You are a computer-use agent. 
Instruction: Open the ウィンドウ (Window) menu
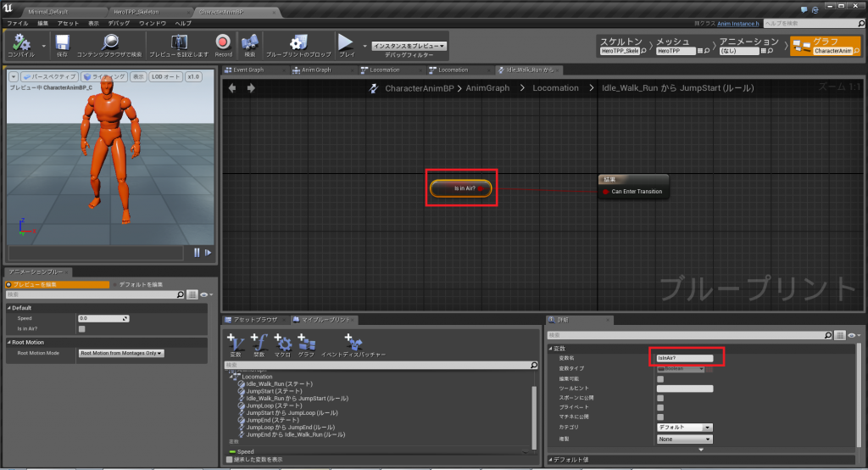pyautogui.click(x=153, y=24)
